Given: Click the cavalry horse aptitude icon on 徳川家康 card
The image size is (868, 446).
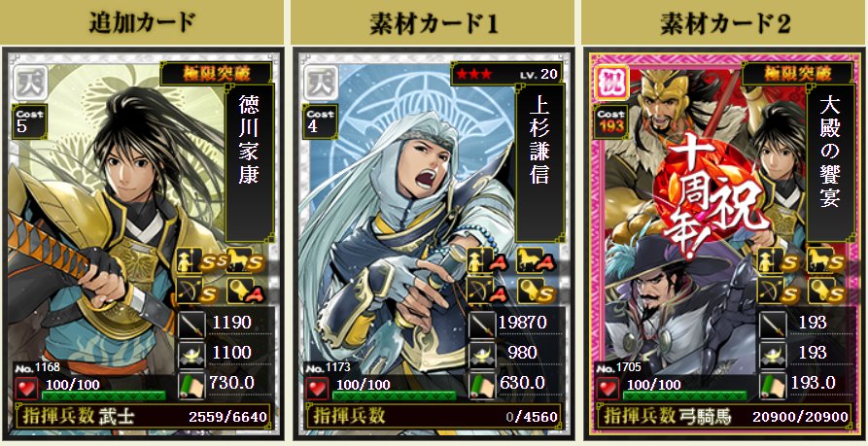Looking at the screenshot, I should click(x=245, y=260).
